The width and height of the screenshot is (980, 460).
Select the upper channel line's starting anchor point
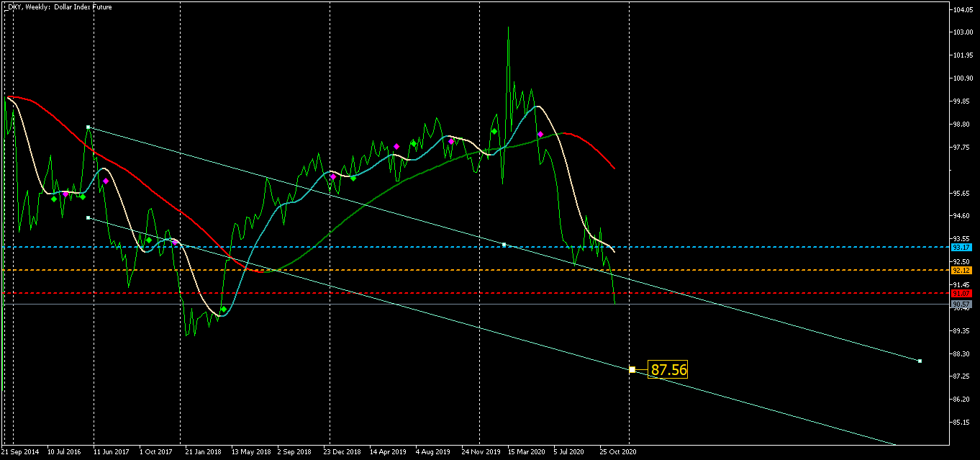pyautogui.click(x=88, y=127)
